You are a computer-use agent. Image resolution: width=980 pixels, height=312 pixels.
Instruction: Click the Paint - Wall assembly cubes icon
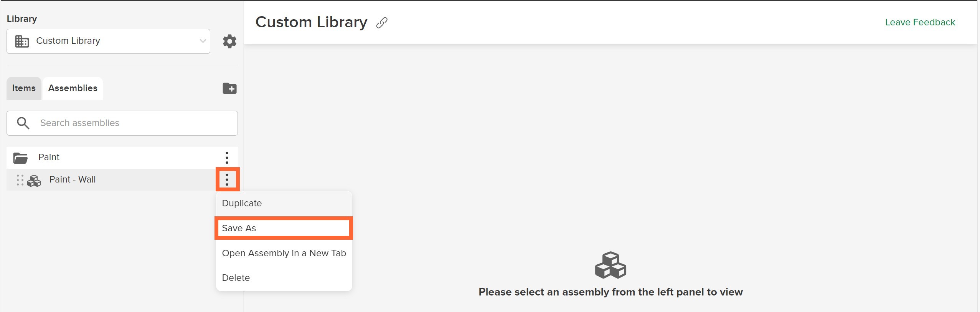pyautogui.click(x=34, y=181)
